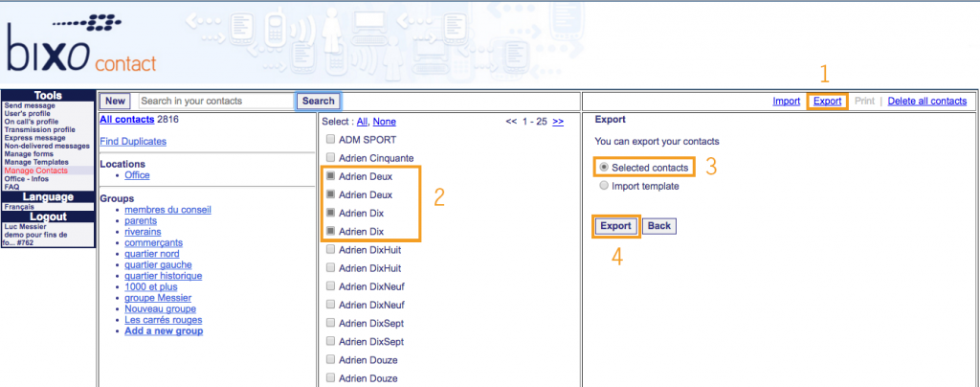Click the ADM SPORT contact name
Screen dimensions: 980x387
coord(367,140)
